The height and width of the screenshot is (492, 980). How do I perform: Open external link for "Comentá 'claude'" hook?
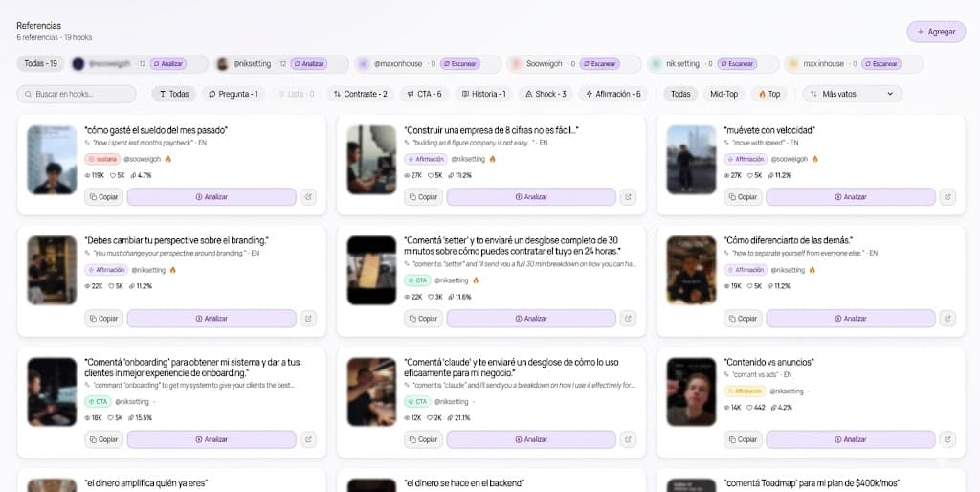click(628, 439)
